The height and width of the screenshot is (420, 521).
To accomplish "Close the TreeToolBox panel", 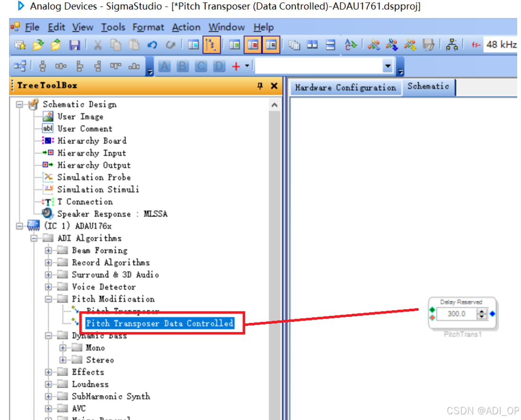I will coord(274,86).
